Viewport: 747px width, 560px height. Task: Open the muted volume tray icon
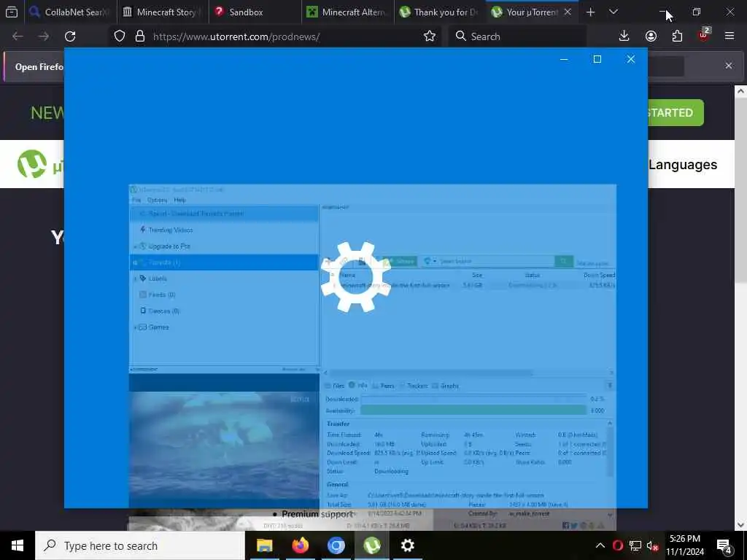point(653,545)
